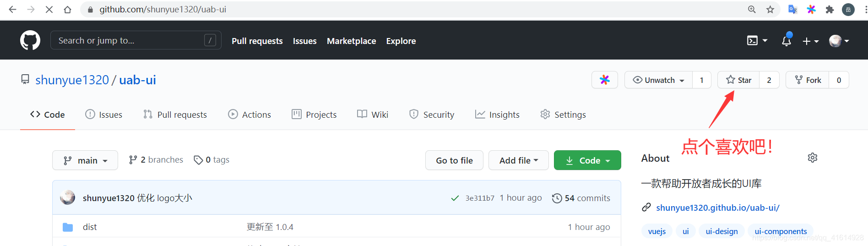The height and width of the screenshot is (246, 868).
Task: Open browser home page icon
Action: 67,9
